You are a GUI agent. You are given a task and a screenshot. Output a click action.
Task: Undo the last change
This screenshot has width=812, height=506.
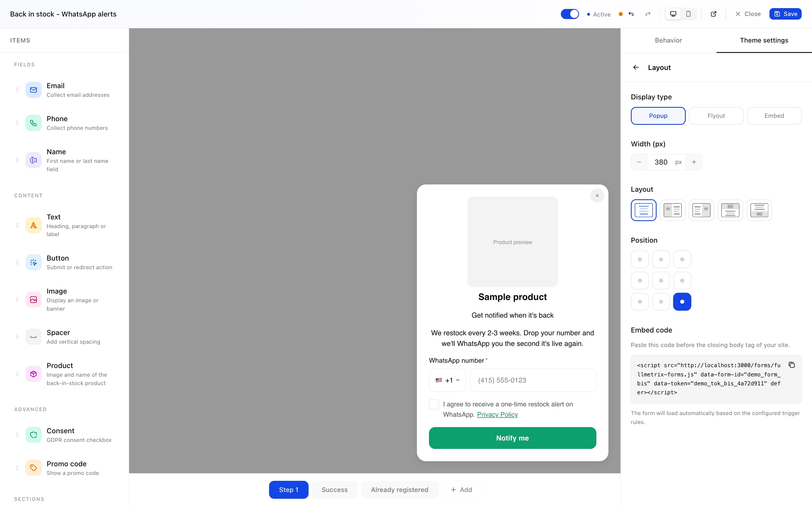(631, 14)
